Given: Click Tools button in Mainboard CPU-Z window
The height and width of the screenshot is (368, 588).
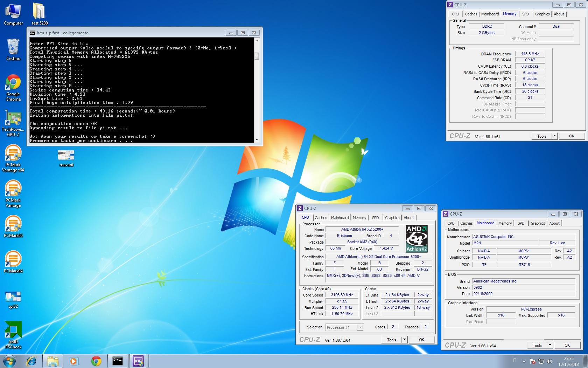Looking at the screenshot, I should click(537, 345).
